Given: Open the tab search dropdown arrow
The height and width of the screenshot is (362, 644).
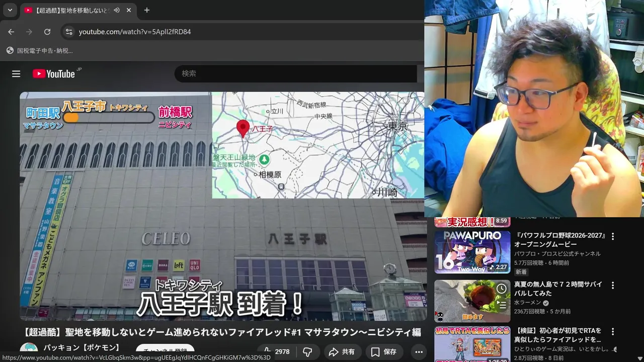Looking at the screenshot, I should (x=10, y=10).
